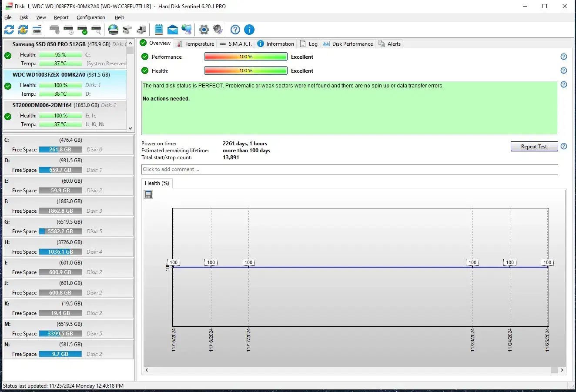Save the health graph using floppy icon
576x392 pixels.
pyautogui.click(x=148, y=194)
